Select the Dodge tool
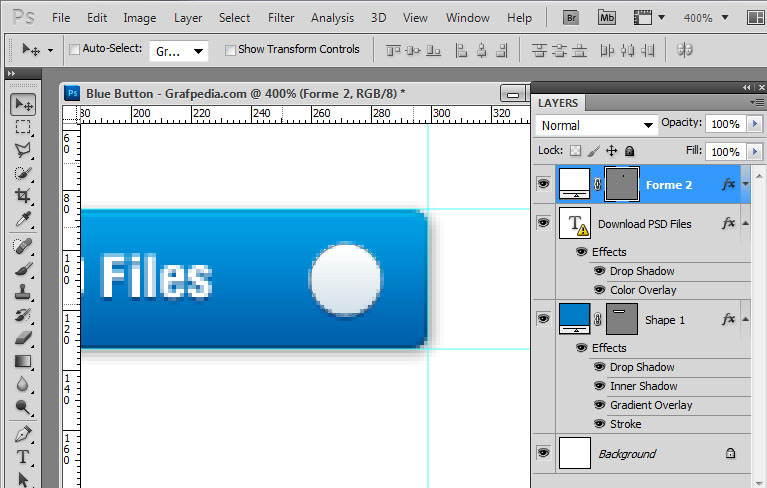 (x=23, y=407)
